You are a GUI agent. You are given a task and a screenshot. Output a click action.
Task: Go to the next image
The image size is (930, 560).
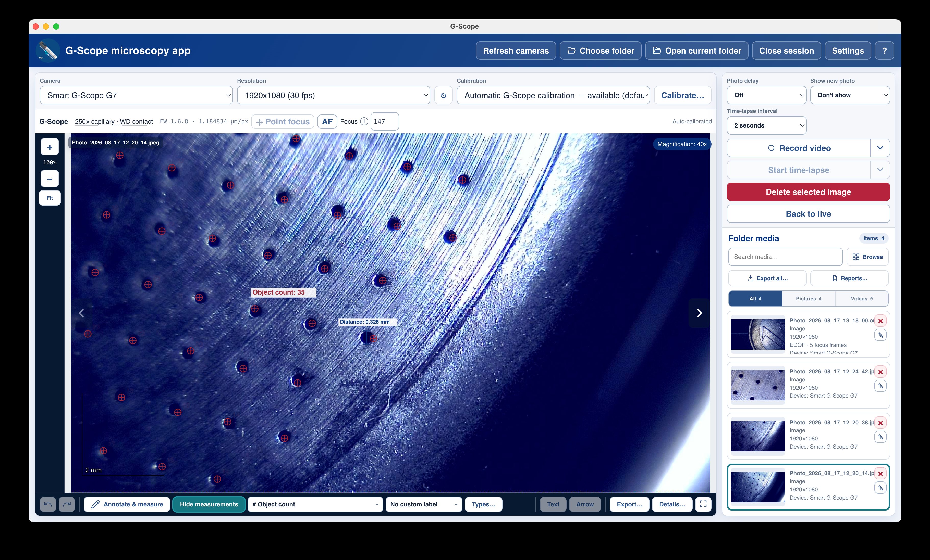tap(699, 313)
